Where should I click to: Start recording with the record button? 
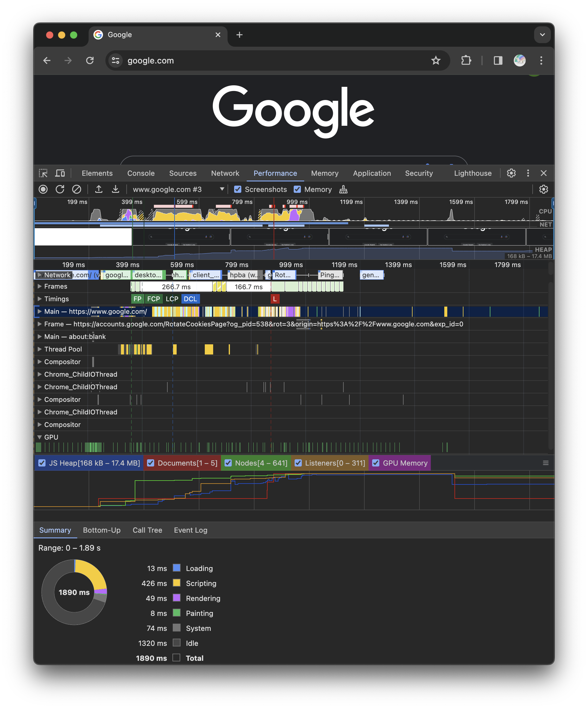pos(43,190)
